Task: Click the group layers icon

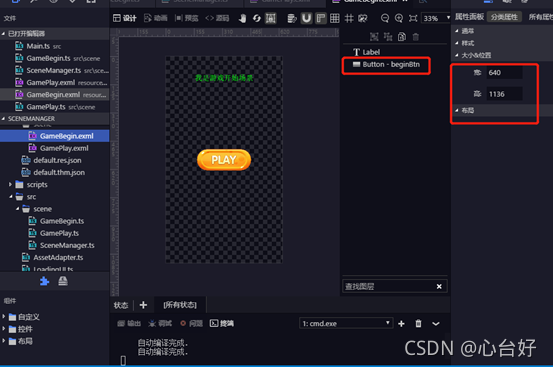Action: (x=374, y=37)
